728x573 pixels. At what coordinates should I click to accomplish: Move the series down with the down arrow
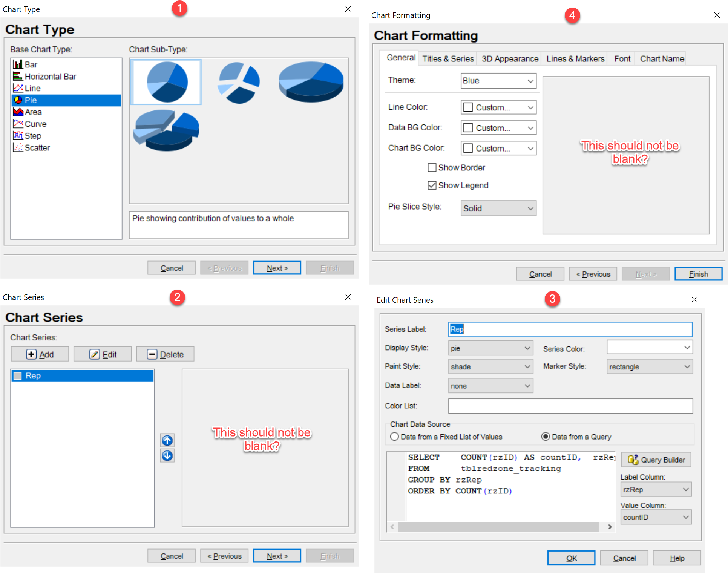(167, 456)
